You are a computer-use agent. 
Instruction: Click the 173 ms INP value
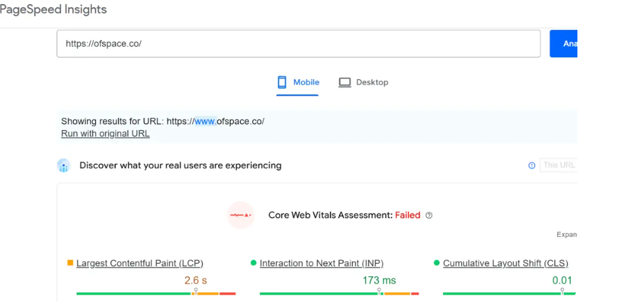(379, 281)
